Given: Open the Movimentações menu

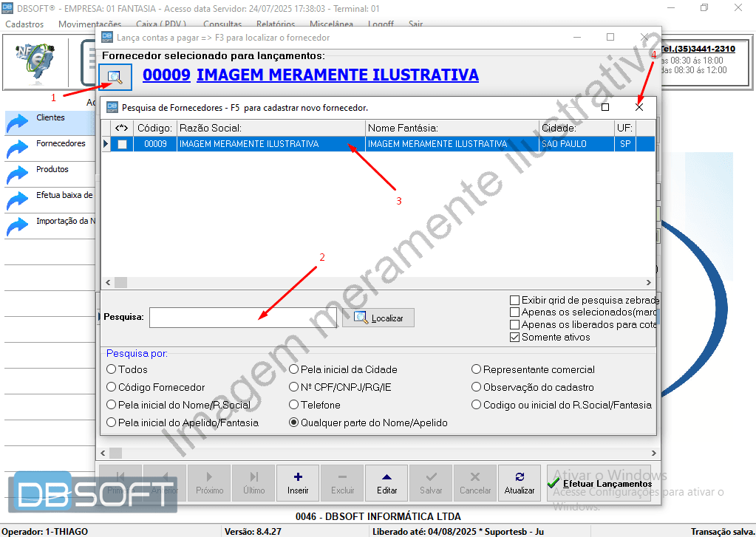Looking at the screenshot, I should [x=89, y=24].
